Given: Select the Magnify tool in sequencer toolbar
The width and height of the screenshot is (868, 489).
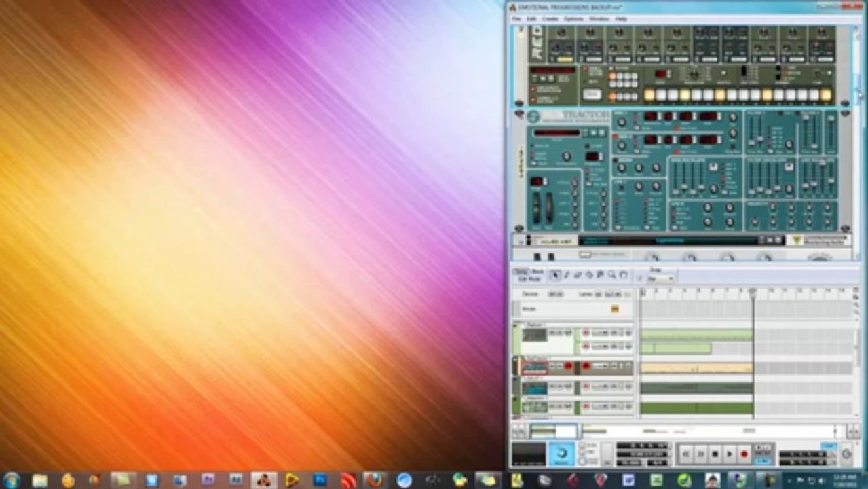Looking at the screenshot, I should (611, 275).
